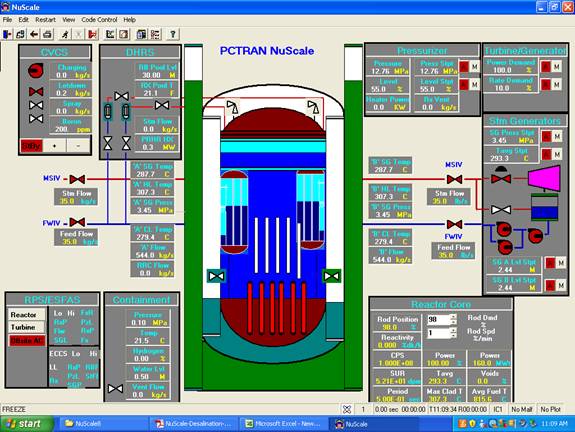Click the Rod Dmd input field
The image size is (575, 432).
point(439,319)
